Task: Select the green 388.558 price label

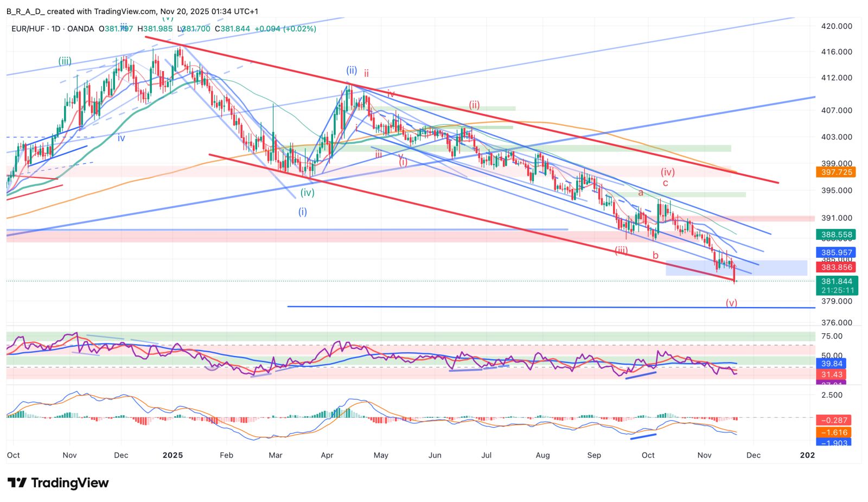Action: [837, 235]
